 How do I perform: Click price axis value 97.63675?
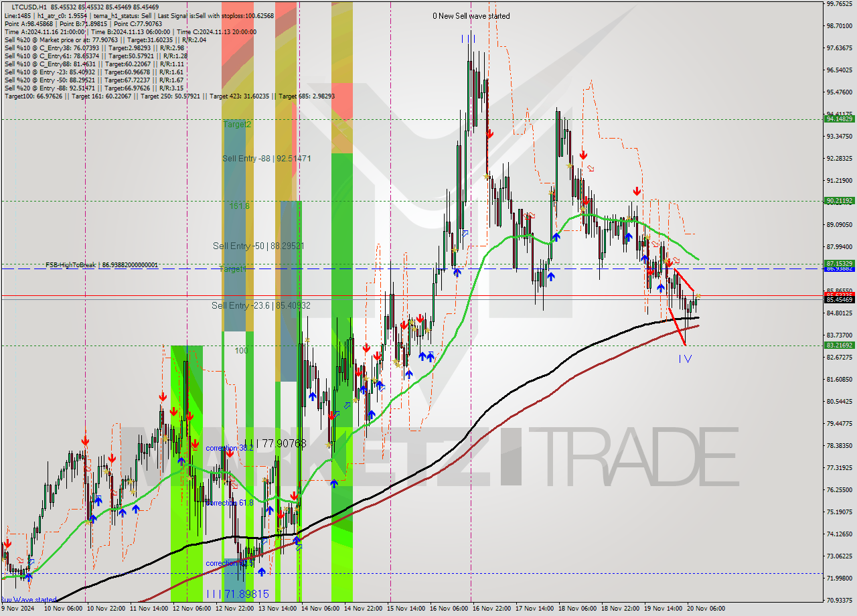[840, 48]
